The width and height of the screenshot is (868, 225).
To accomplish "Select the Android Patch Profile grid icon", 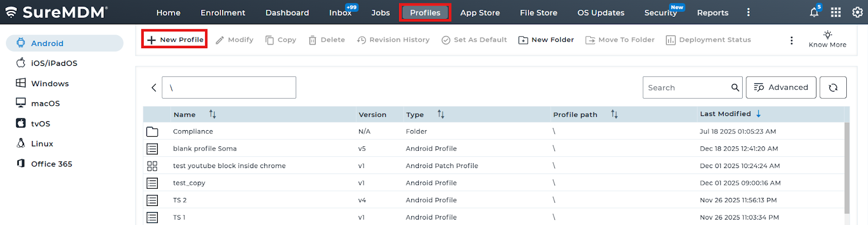I will [x=152, y=166].
